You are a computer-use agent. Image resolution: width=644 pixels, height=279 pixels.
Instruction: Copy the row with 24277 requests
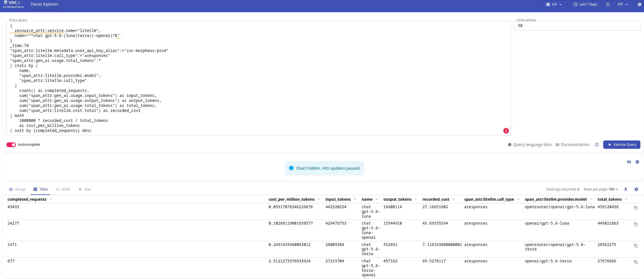[x=636, y=224]
